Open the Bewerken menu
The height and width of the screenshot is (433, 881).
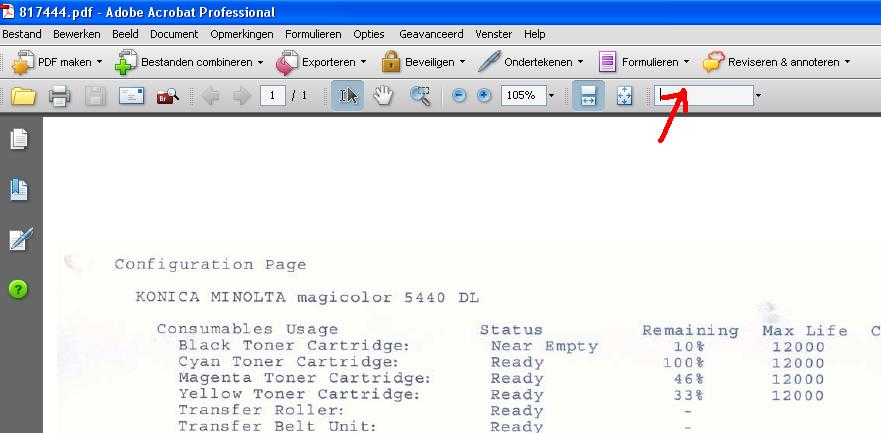pyautogui.click(x=77, y=34)
